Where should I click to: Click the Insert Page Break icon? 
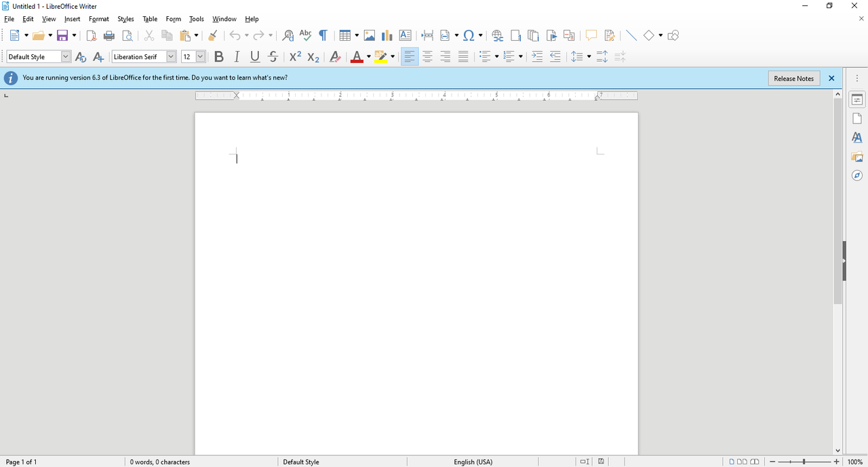[x=427, y=35]
